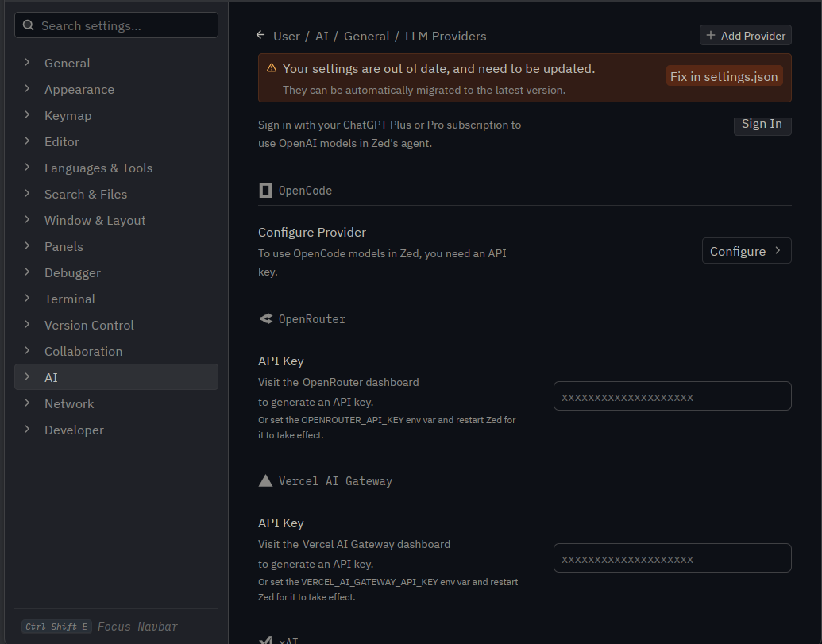
Task: Focus the Search settings field
Action: pos(116,25)
